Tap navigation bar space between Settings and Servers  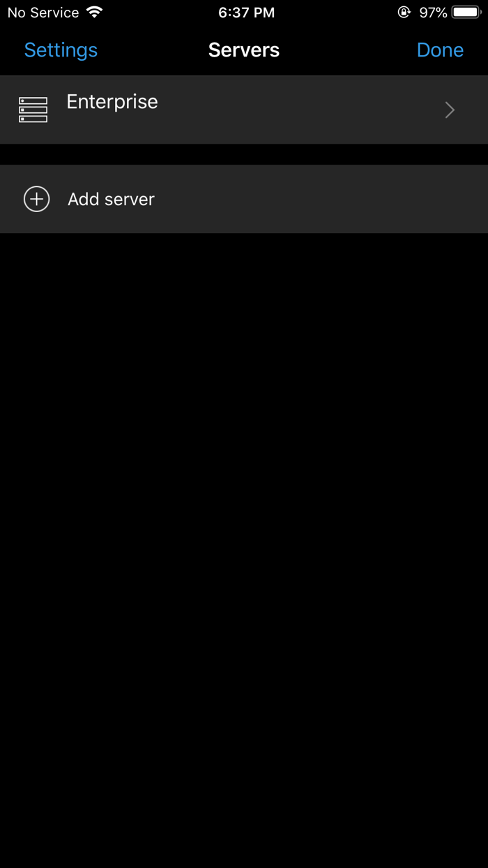153,50
